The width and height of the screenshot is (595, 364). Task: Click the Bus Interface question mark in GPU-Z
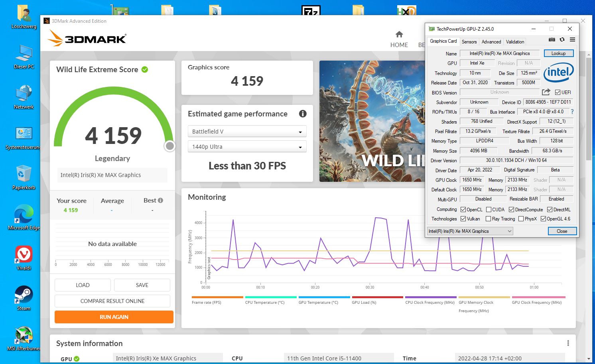point(572,112)
